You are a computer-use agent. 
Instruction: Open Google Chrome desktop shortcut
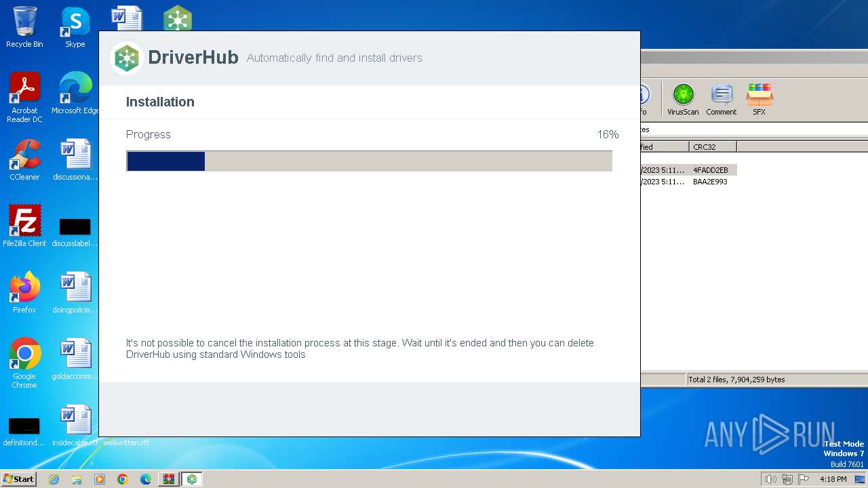pos(24,363)
